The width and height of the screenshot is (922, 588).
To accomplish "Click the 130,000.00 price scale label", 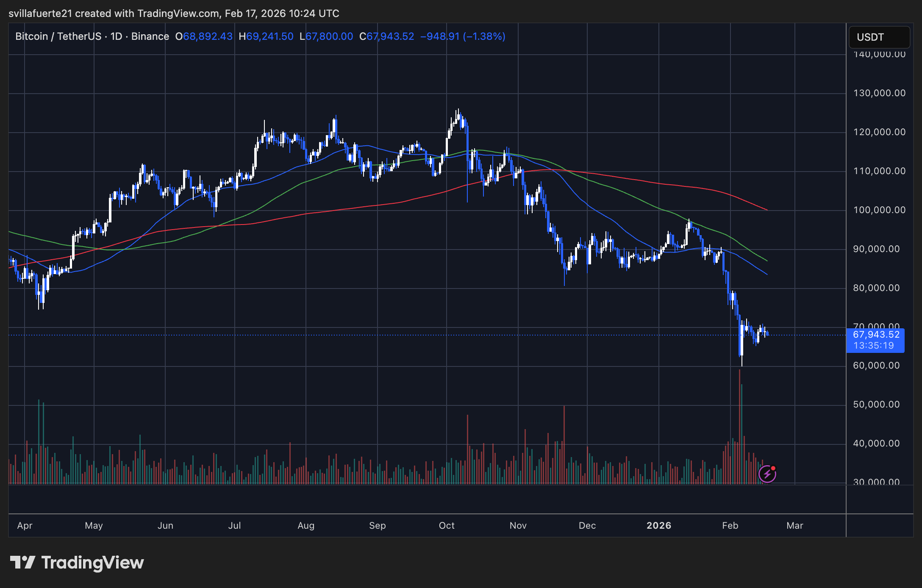I will tap(879, 93).
